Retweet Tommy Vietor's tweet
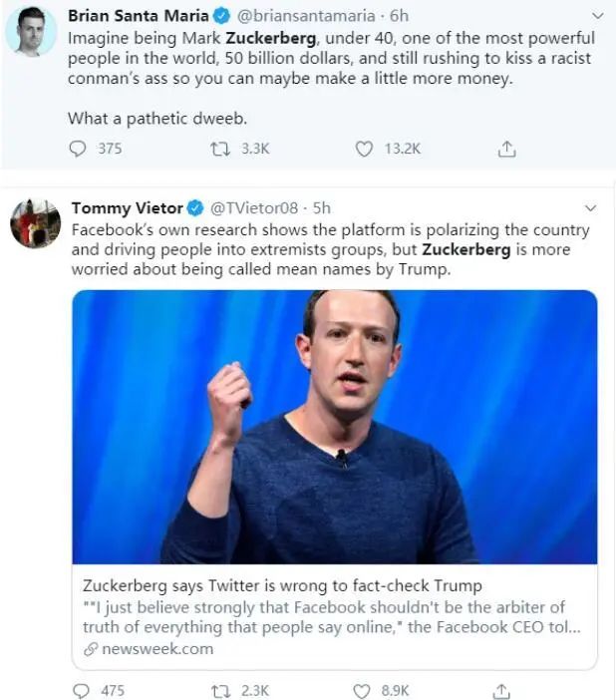The width and height of the screenshot is (616, 700). click(220, 691)
